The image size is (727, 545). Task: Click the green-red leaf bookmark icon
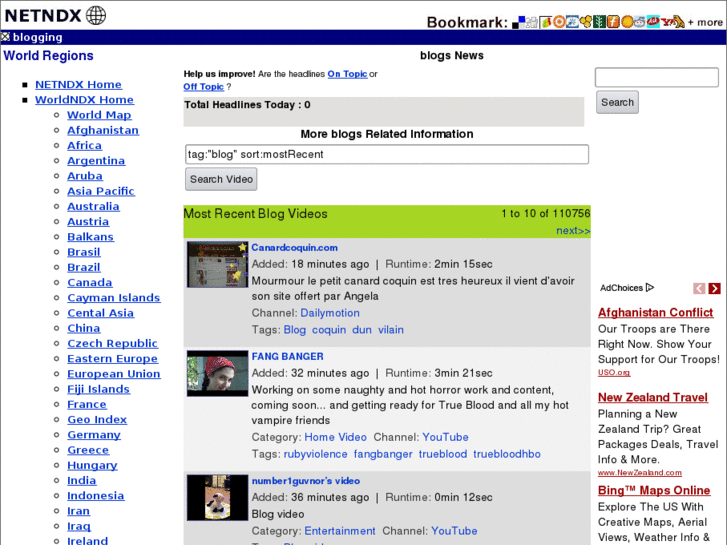tap(546, 22)
